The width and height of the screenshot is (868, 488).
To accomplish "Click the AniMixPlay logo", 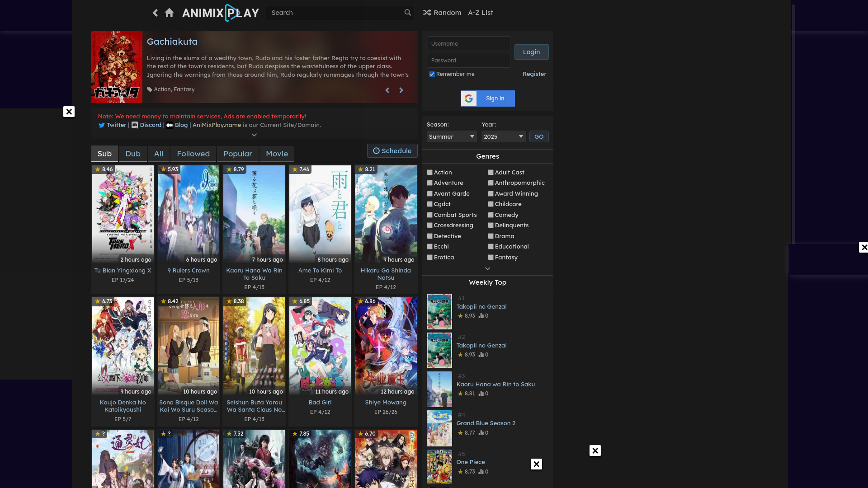I will (x=221, y=13).
